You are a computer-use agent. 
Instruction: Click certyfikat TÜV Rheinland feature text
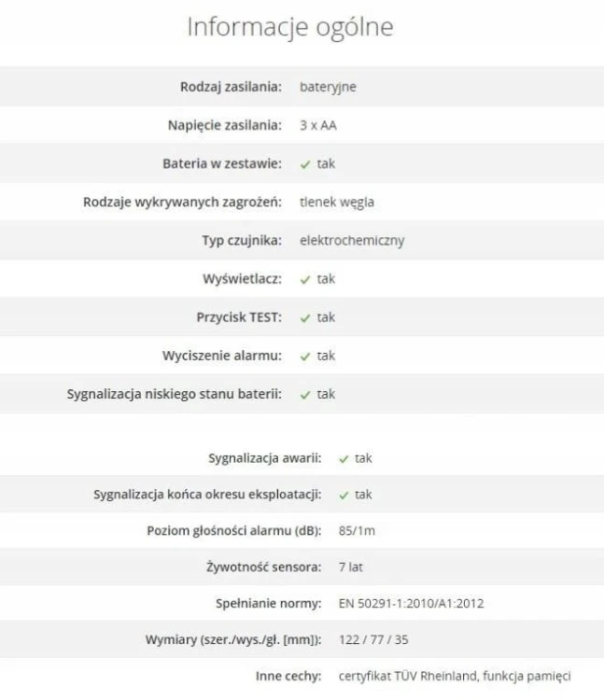tap(408, 677)
